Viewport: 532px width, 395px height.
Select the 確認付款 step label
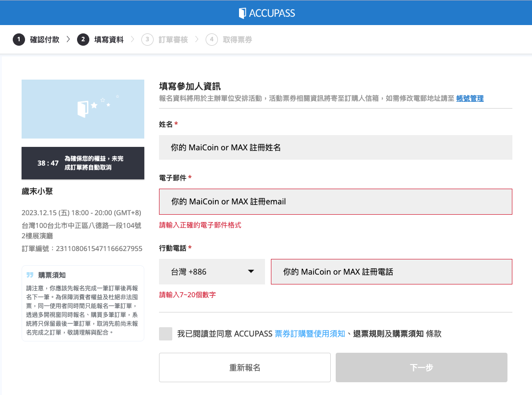45,40
